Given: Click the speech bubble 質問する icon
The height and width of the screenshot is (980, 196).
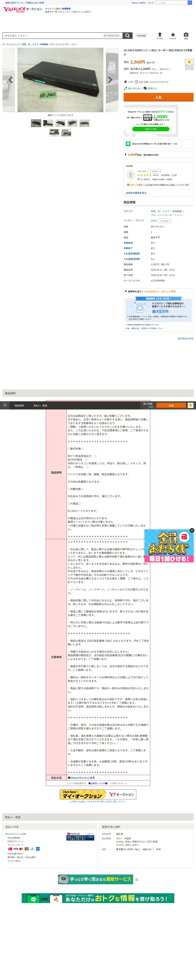Looking at the screenshot, I should click(x=145, y=88).
